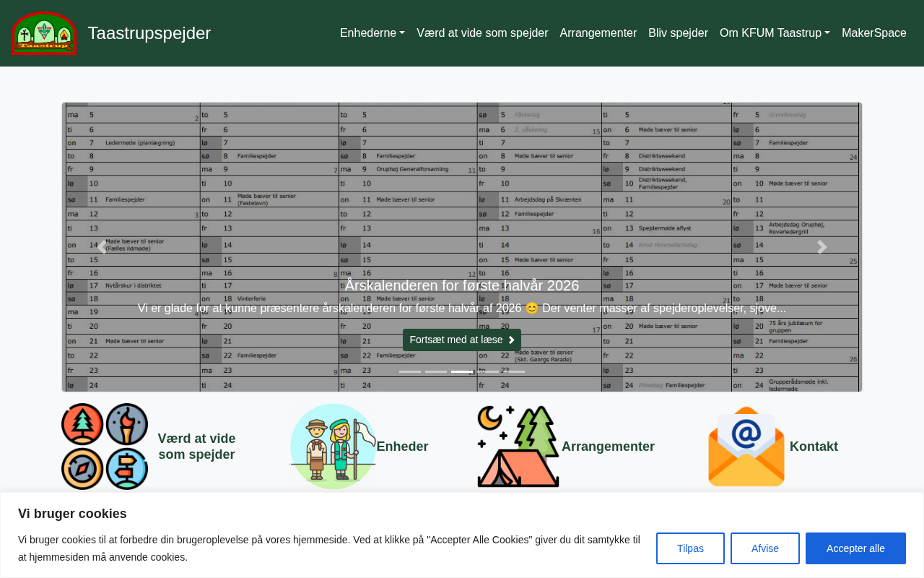
Task: Choose Tilpas in the cookie banner
Action: [x=690, y=548]
